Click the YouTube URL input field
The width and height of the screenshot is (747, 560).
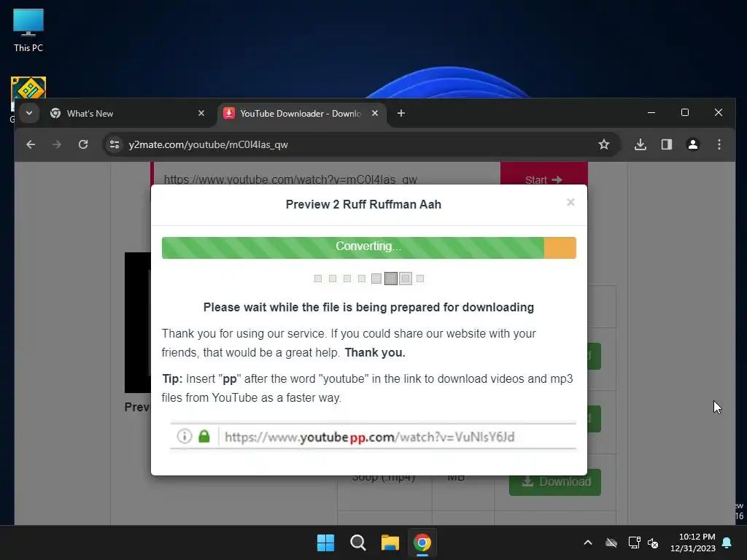tap(326, 175)
